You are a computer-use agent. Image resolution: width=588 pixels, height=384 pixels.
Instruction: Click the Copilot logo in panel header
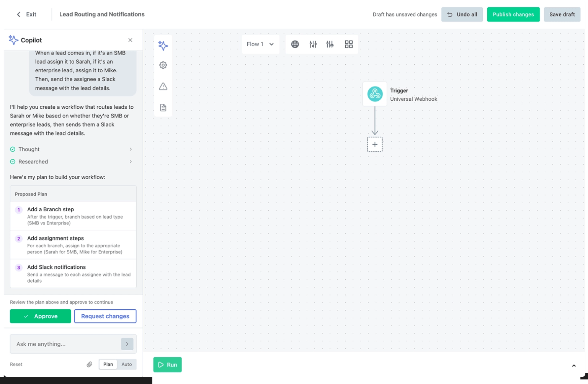[x=13, y=40]
